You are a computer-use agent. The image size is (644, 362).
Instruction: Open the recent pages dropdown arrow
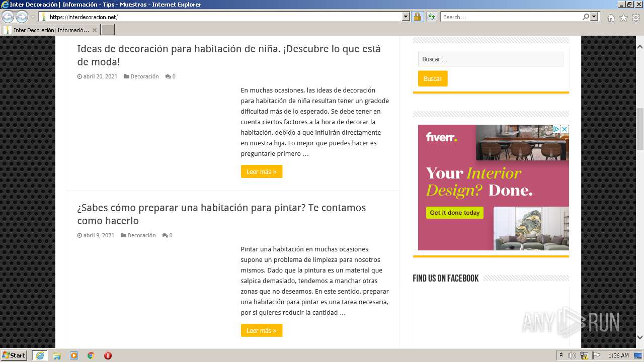33,17
